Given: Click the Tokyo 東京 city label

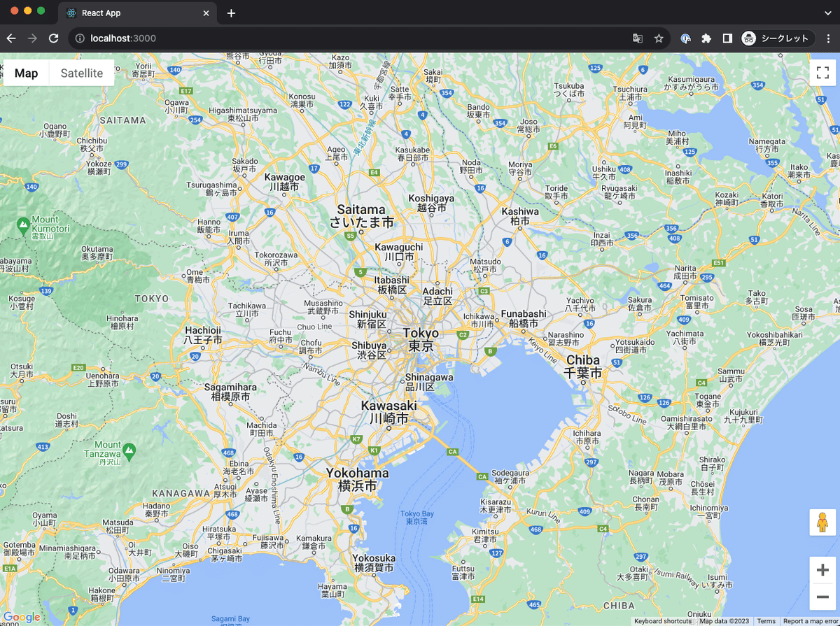Looking at the screenshot, I should [421, 340].
